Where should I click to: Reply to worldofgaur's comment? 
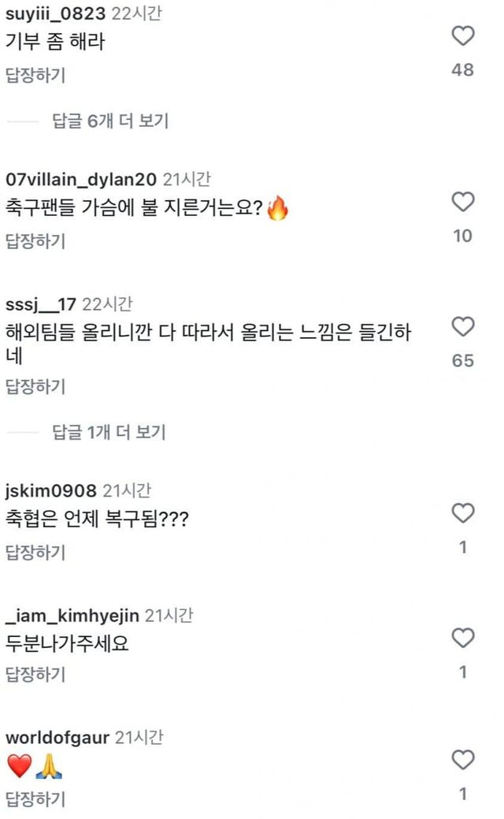[x=35, y=799]
